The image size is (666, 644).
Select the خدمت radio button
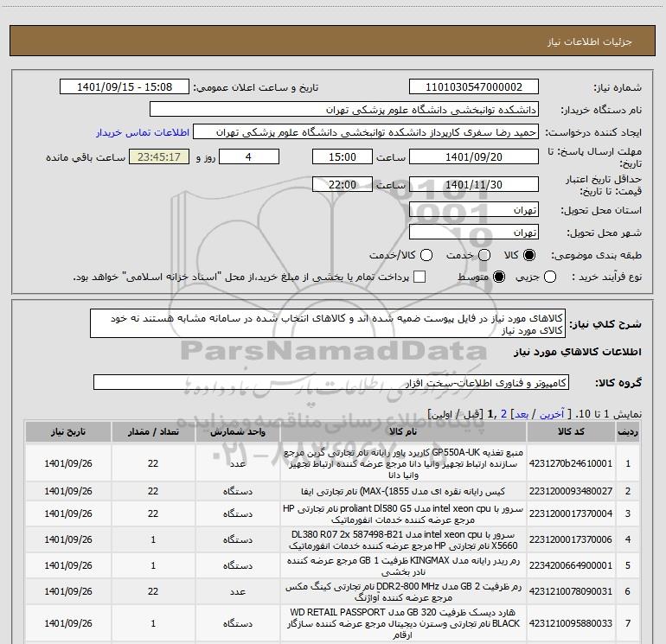pos(484,255)
